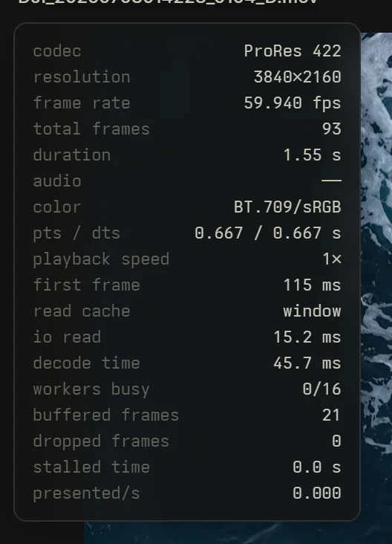The image size is (392, 544).
Task: Click the color value BT.709/sRGB
Action: click(287, 207)
